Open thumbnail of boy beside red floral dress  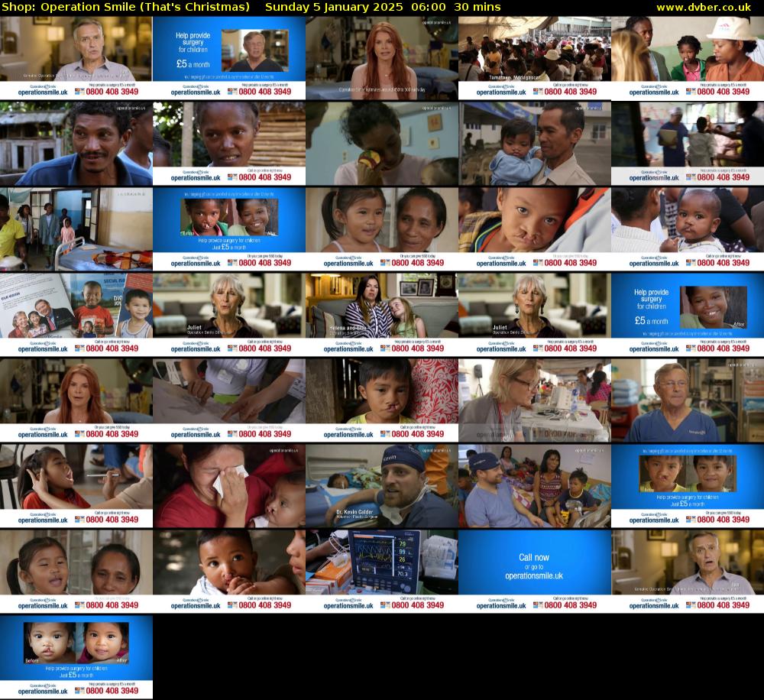click(x=382, y=400)
